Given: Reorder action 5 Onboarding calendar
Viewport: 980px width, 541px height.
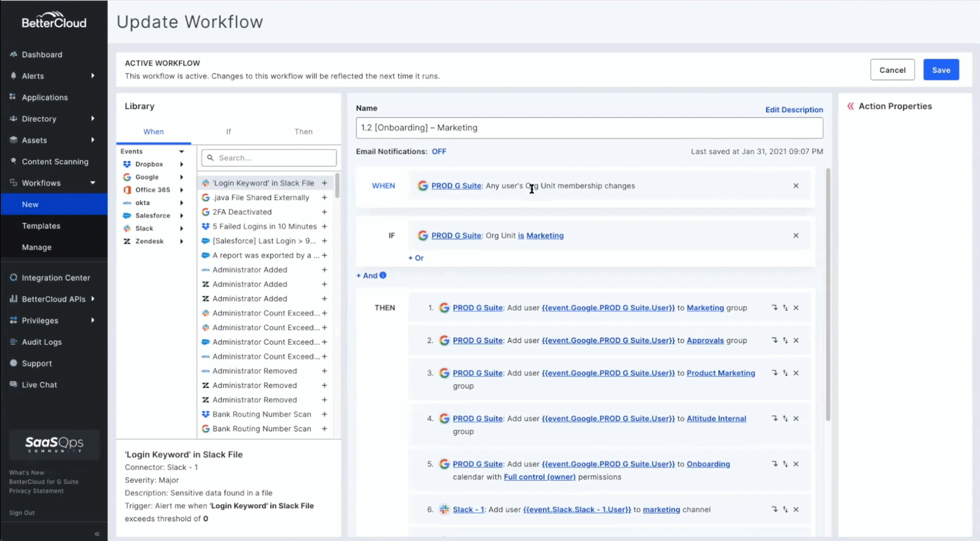Looking at the screenshot, I should click(x=785, y=464).
